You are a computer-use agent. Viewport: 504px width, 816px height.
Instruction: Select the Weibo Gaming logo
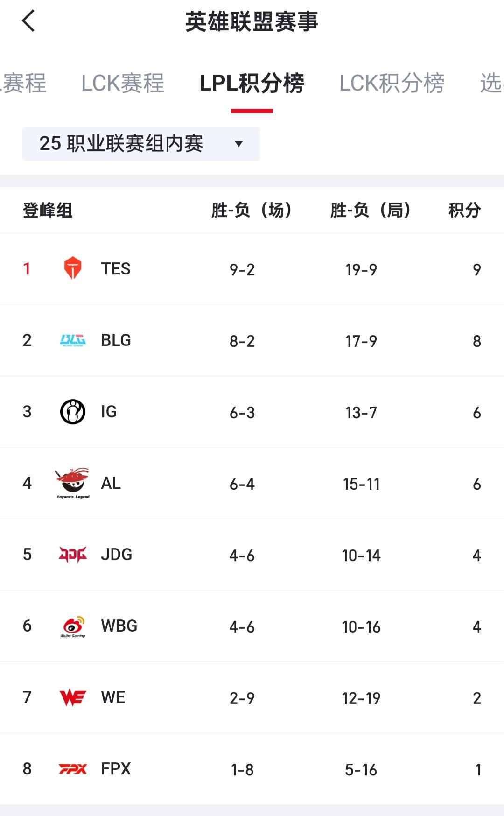pos(73,626)
